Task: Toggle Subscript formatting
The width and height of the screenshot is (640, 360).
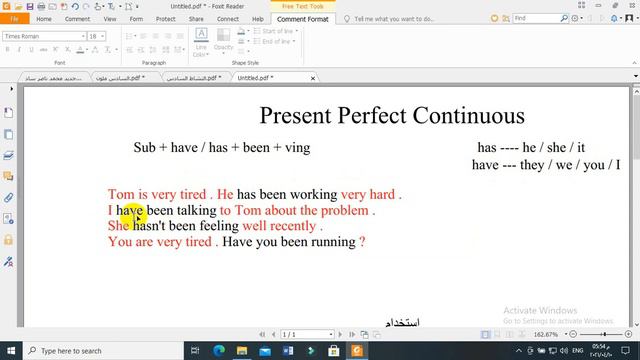Action: pos(68,49)
